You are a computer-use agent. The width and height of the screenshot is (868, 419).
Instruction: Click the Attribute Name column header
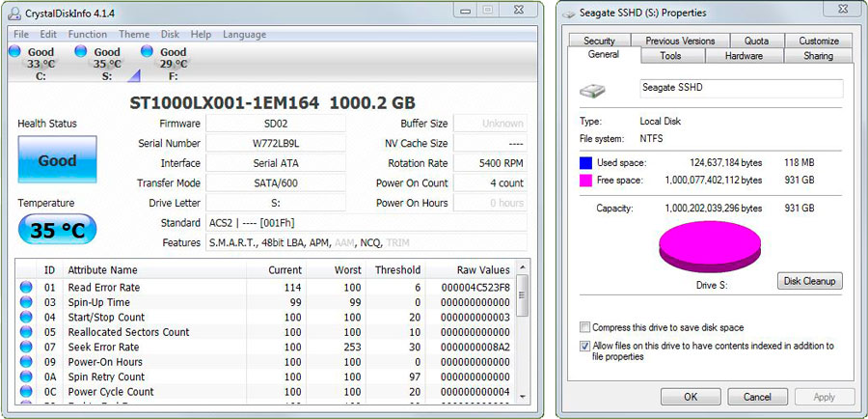[154, 270]
